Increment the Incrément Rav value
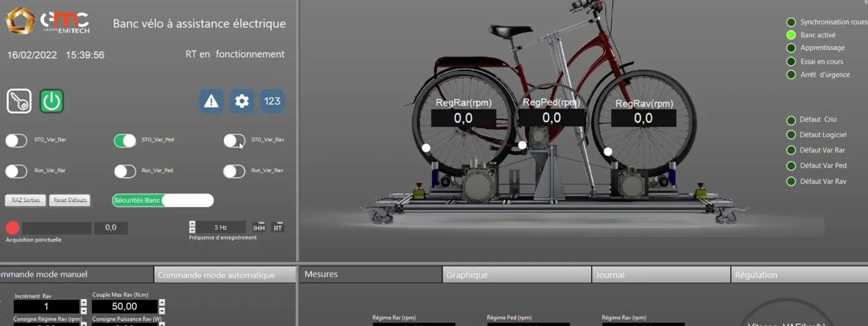This screenshot has width=868, height=326. tap(84, 304)
